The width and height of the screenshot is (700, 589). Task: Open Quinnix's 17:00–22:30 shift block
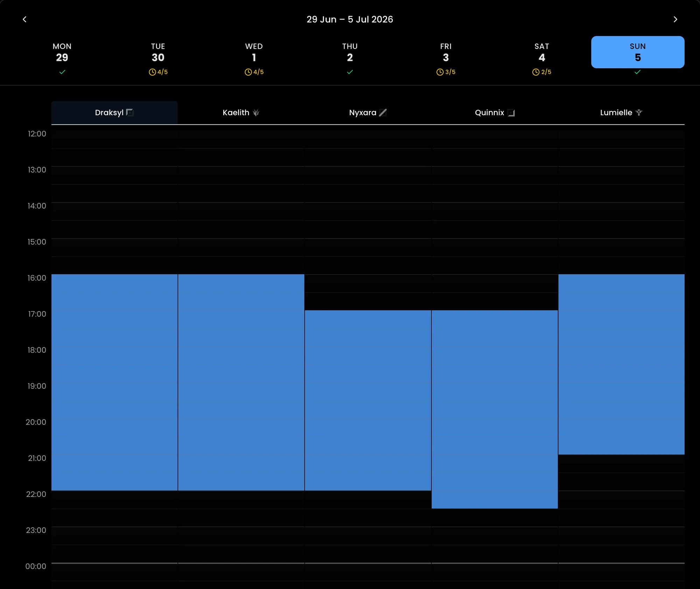click(x=495, y=409)
